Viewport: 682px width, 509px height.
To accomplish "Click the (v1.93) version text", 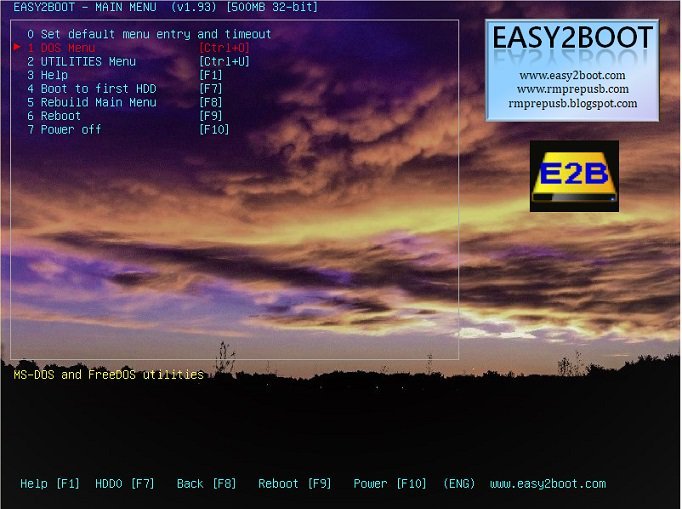I will [x=194, y=7].
